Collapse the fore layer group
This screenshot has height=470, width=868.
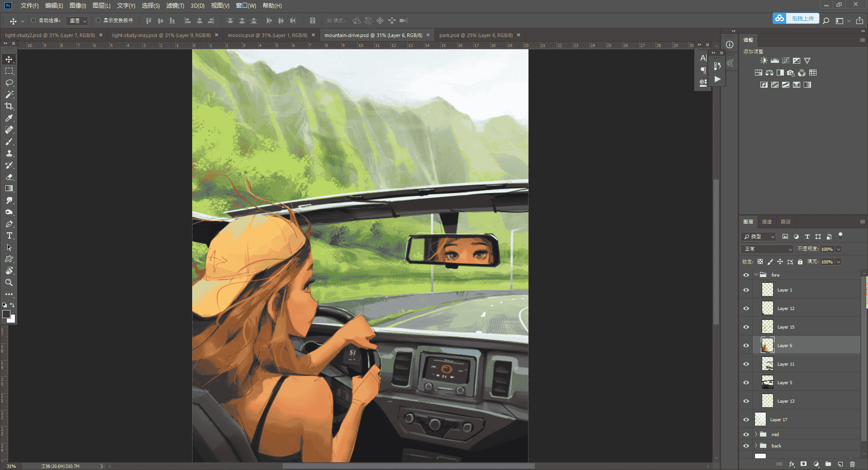(756, 275)
